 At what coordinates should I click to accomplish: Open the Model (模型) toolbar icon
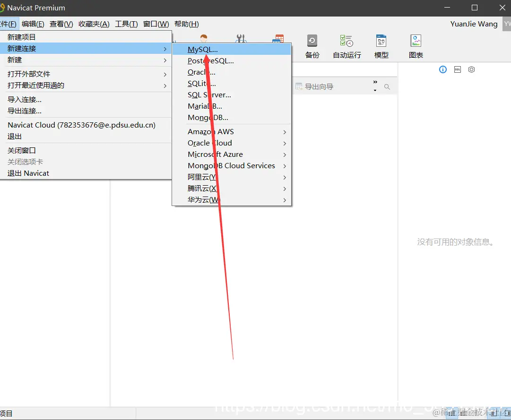[x=381, y=46]
